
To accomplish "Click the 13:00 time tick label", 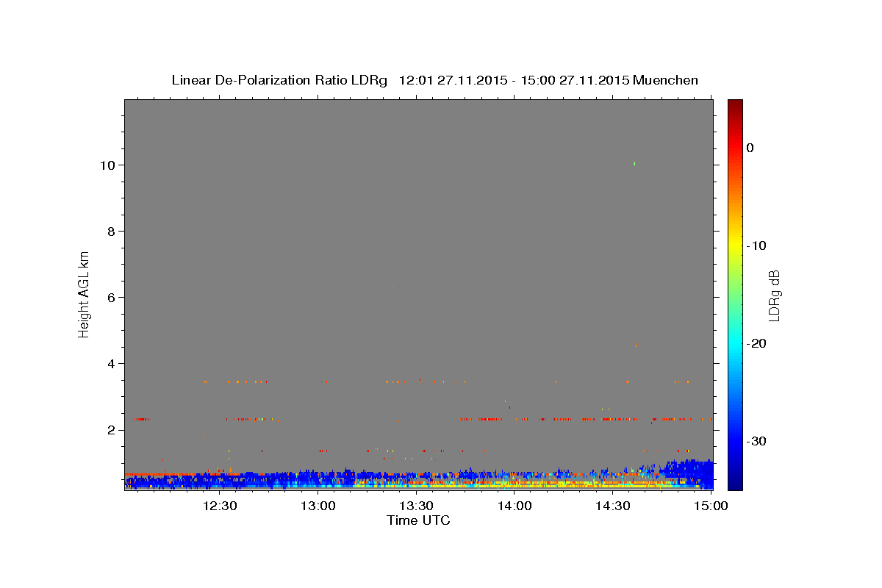I will 318,506.
